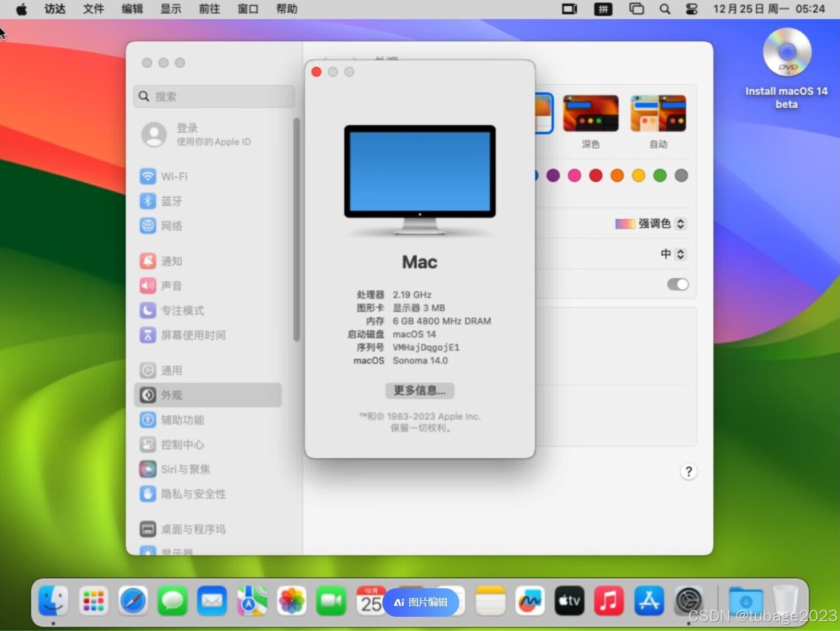Open 访达 menu in menu bar
This screenshot has width=840, height=631.
55,9
